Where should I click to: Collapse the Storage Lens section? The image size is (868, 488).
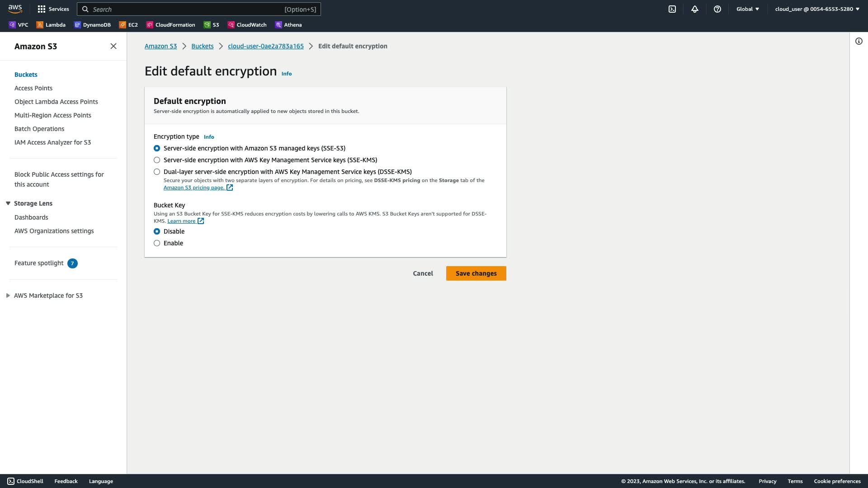[8, 203]
